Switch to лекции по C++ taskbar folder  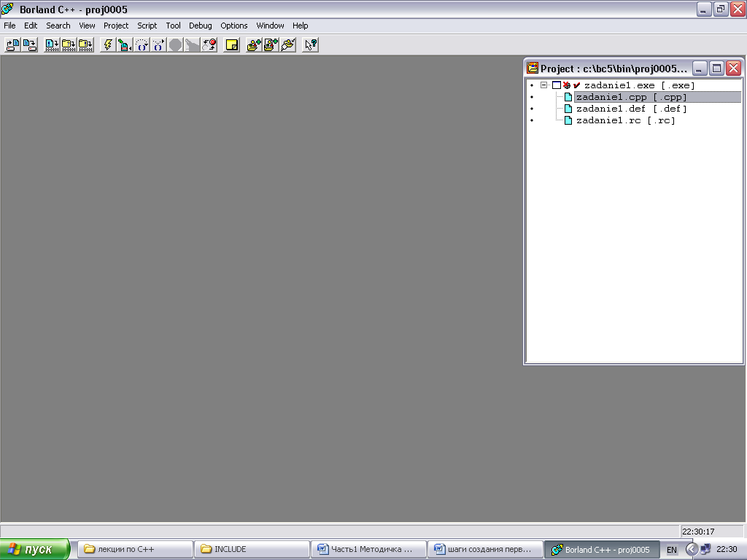click(135, 549)
